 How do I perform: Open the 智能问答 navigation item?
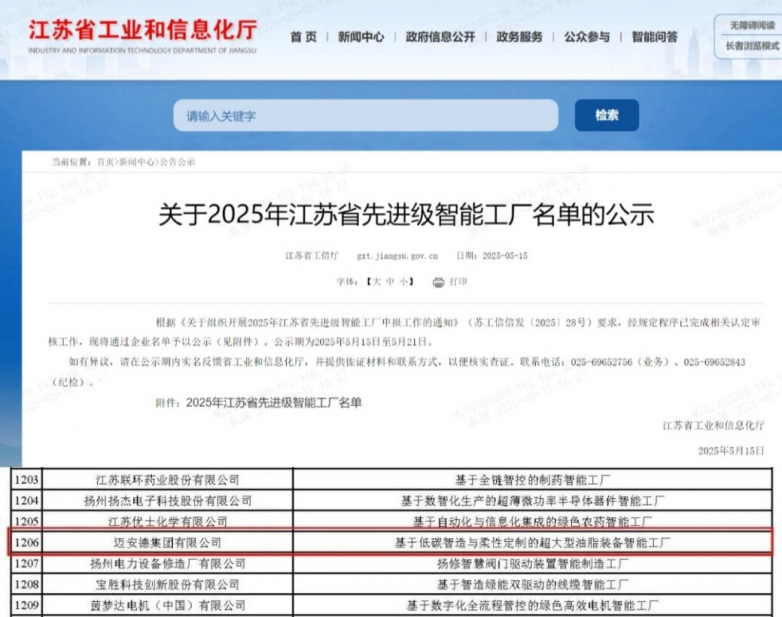[x=655, y=37]
